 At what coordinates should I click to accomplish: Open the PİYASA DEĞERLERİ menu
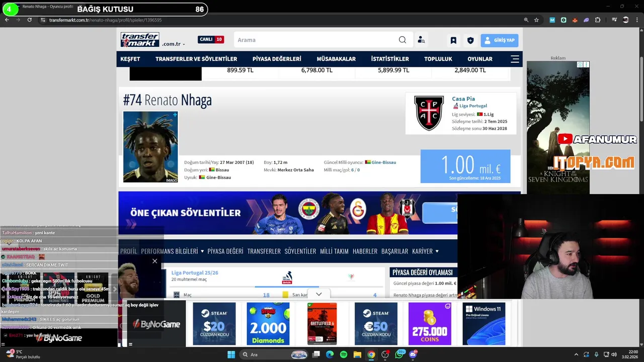click(277, 59)
